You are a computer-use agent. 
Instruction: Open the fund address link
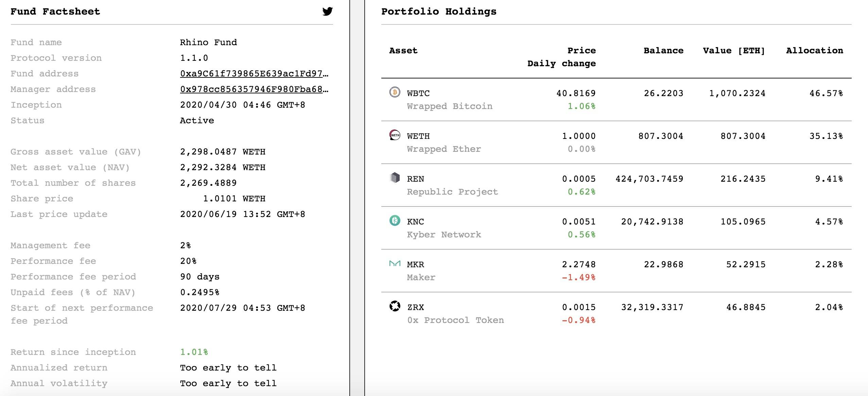tap(254, 74)
